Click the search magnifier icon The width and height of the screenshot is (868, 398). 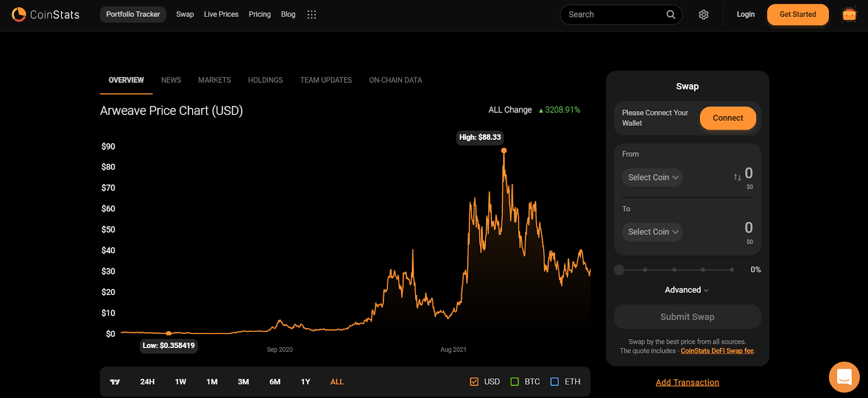pos(671,15)
